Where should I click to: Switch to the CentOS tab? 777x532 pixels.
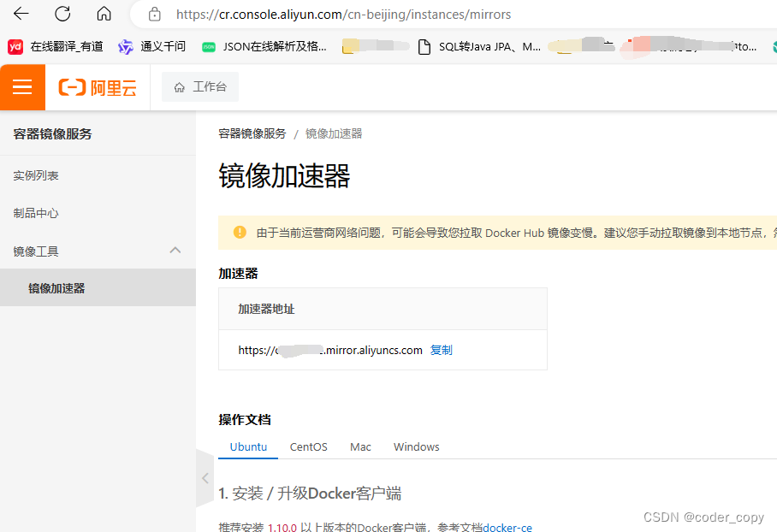(x=308, y=446)
